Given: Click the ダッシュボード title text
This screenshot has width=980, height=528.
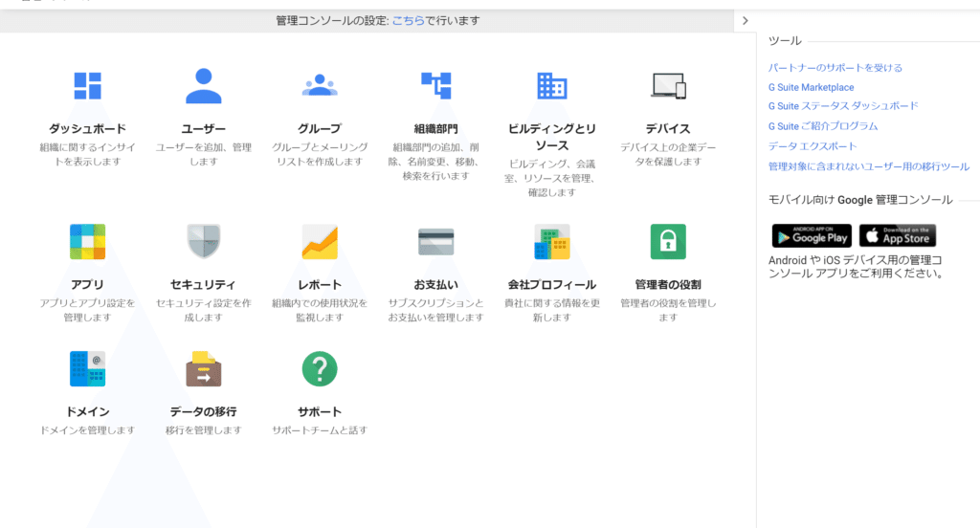Looking at the screenshot, I should 87,129.
